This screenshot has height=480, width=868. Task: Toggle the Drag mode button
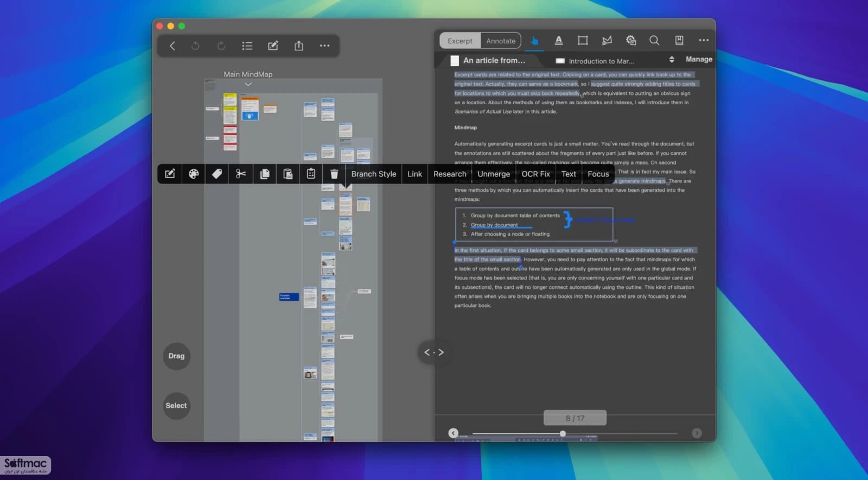click(x=176, y=356)
